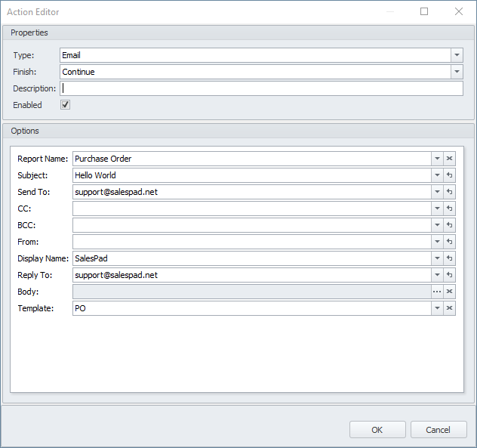Reset the Subject field using the undo icon

point(449,175)
